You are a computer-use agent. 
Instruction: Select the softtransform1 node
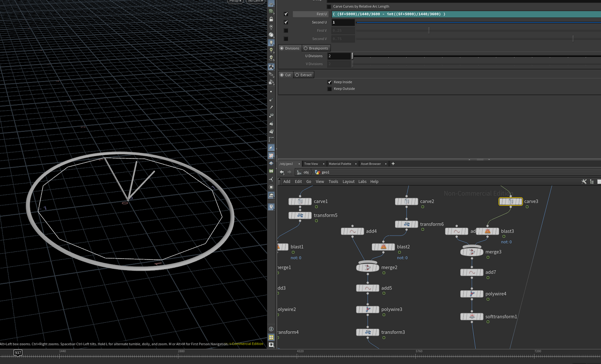coord(472,317)
